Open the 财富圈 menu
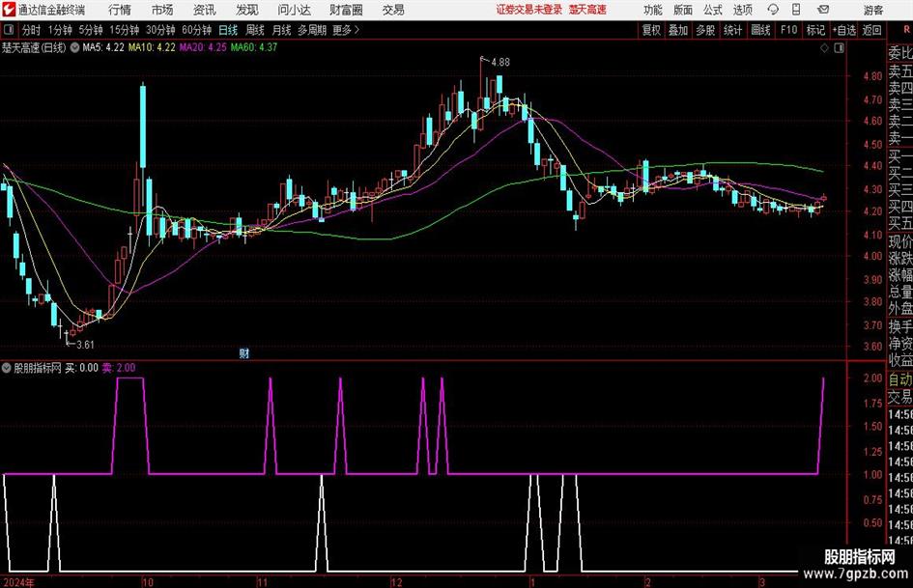Viewport: 913px width, 588px height. (x=346, y=10)
